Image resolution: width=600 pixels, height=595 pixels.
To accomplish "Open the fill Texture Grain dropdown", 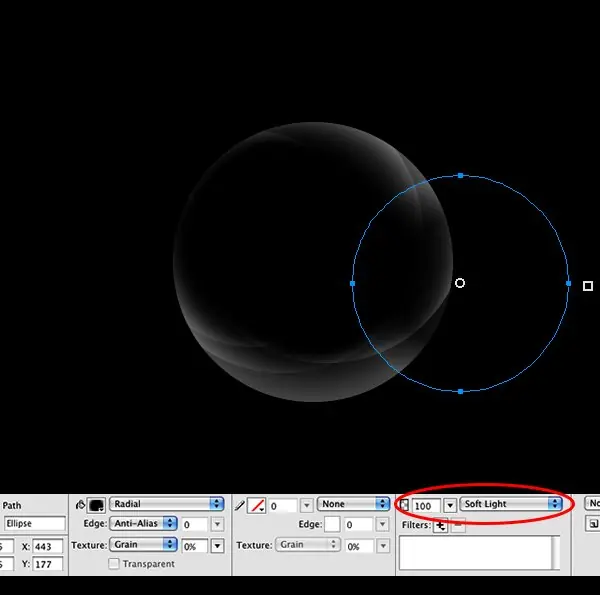I will point(143,544).
